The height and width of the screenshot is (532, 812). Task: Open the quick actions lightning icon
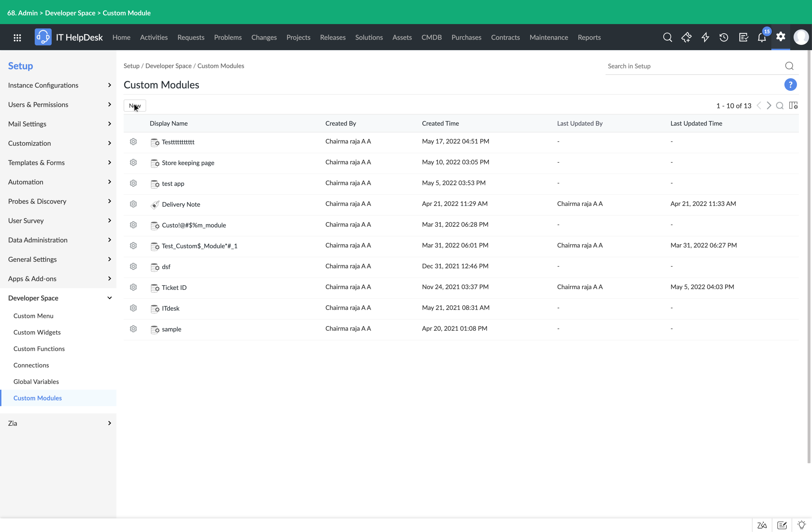[x=705, y=37]
